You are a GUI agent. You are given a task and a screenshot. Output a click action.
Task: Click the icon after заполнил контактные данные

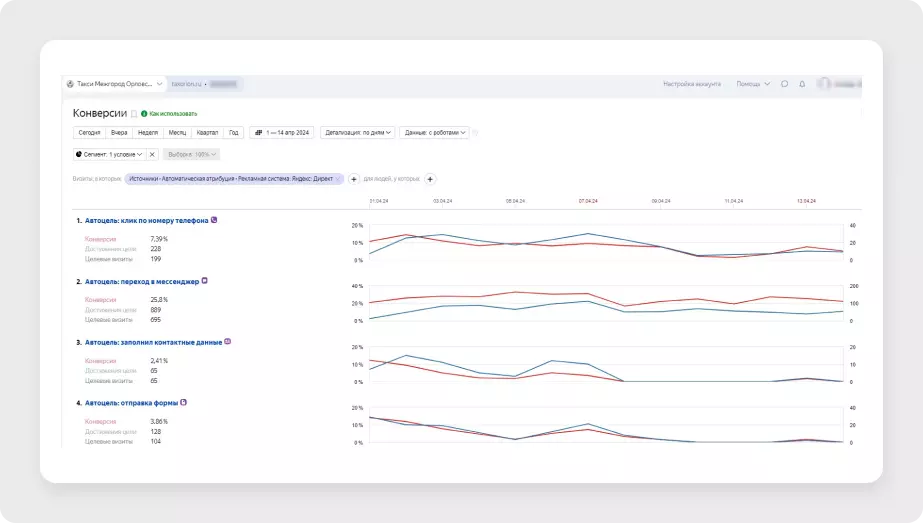(228, 342)
